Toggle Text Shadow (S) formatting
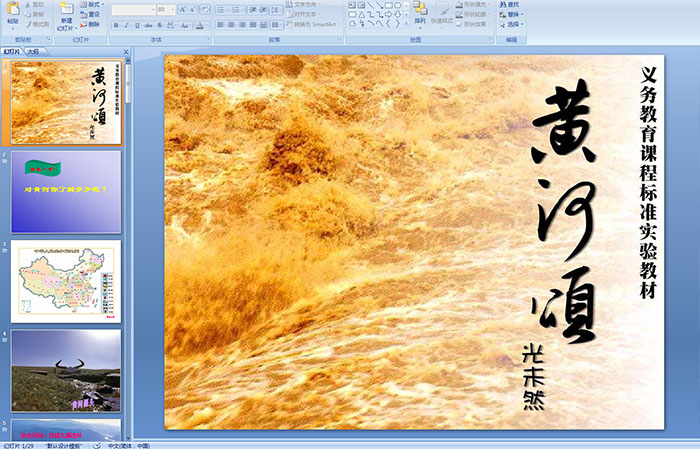This screenshot has height=449, width=700. (x=159, y=25)
